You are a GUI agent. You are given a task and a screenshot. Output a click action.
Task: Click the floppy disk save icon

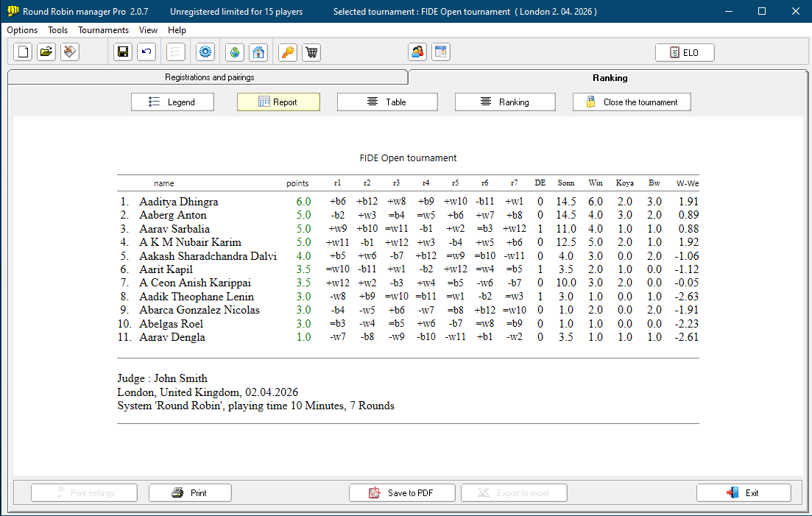click(123, 52)
